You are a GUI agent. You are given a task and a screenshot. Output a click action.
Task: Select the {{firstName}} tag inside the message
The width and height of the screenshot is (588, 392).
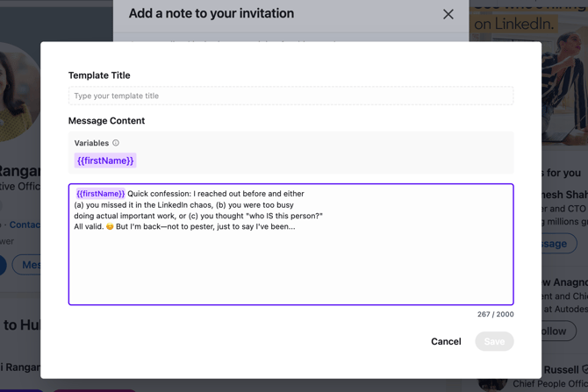point(100,194)
